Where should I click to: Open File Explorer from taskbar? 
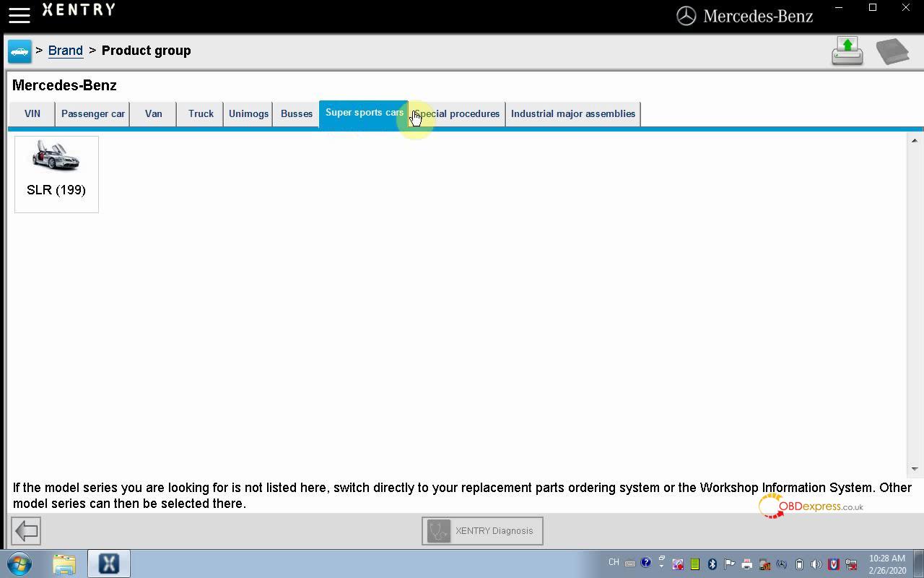pyautogui.click(x=64, y=564)
